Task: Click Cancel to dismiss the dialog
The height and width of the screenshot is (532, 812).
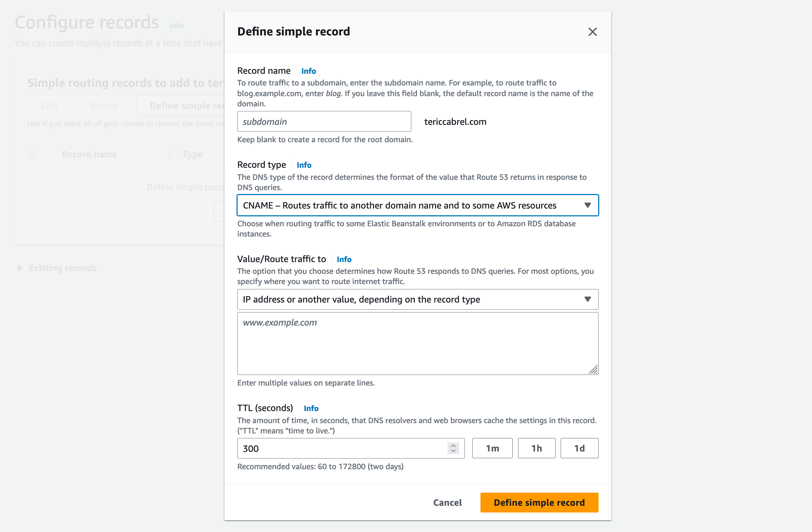Action: click(447, 503)
